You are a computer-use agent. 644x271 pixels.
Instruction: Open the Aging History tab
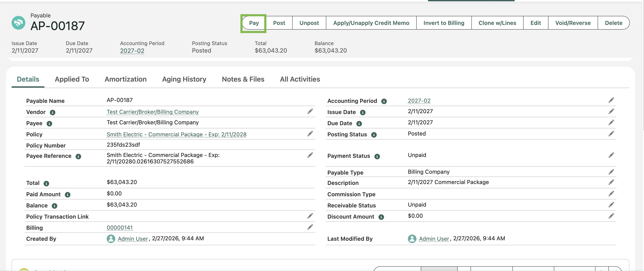[184, 79]
